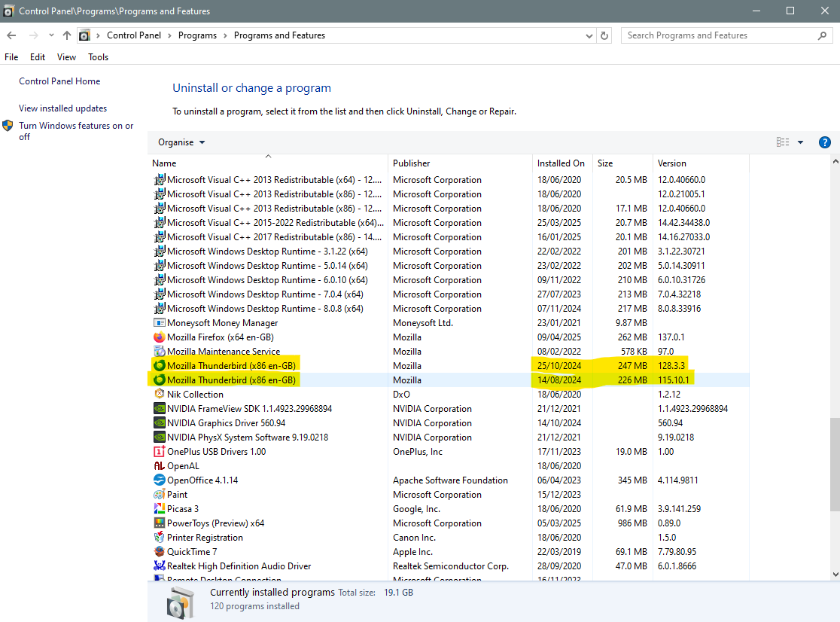The height and width of the screenshot is (622, 840).
Task: Click the Up arrow navigation button
Action: pos(67,35)
